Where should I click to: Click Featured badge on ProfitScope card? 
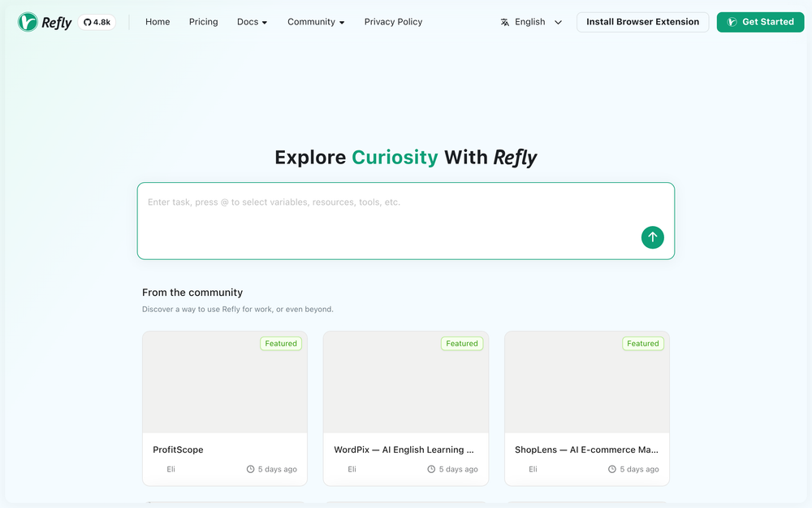(281, 343)
